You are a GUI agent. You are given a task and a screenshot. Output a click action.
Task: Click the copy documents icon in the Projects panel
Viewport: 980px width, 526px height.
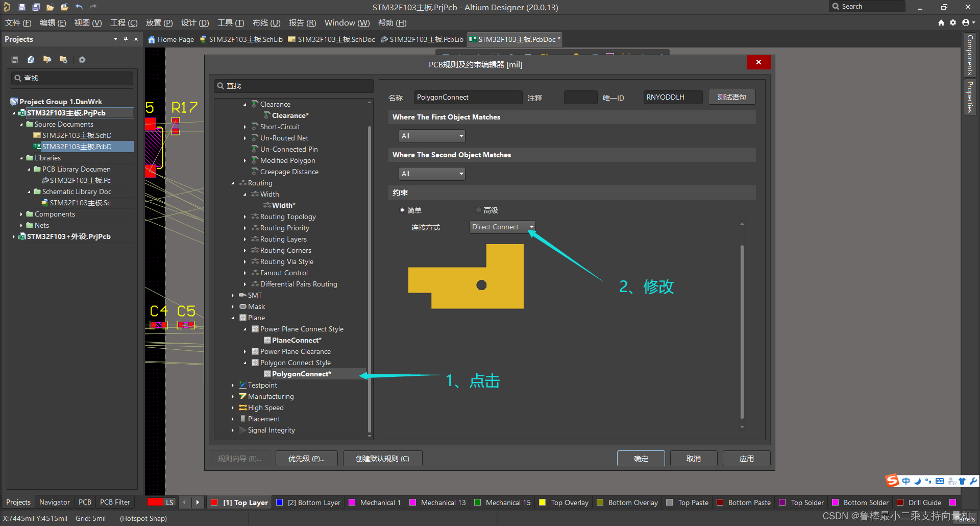pos(31,60)
